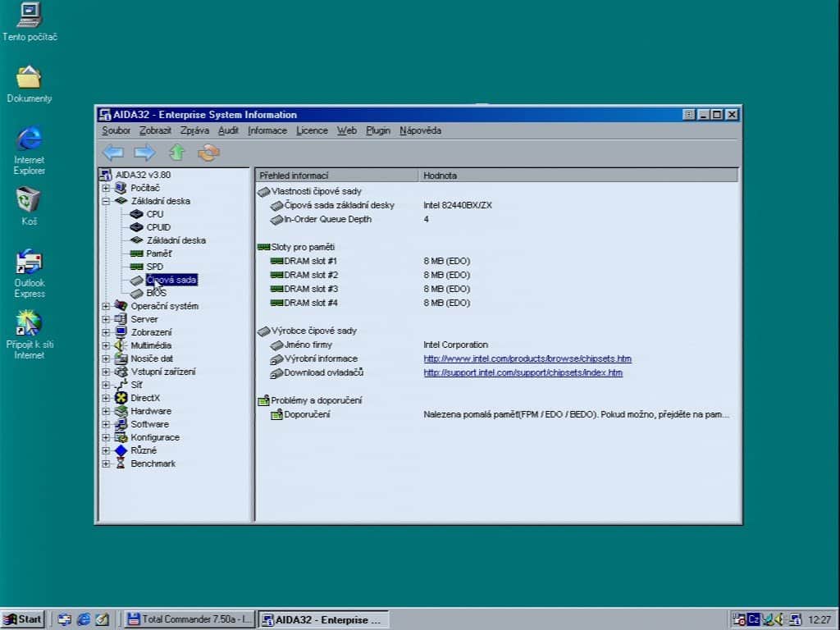
Task: Select the In-Order Queue Depth row
Action: click(x=349, y=219)
